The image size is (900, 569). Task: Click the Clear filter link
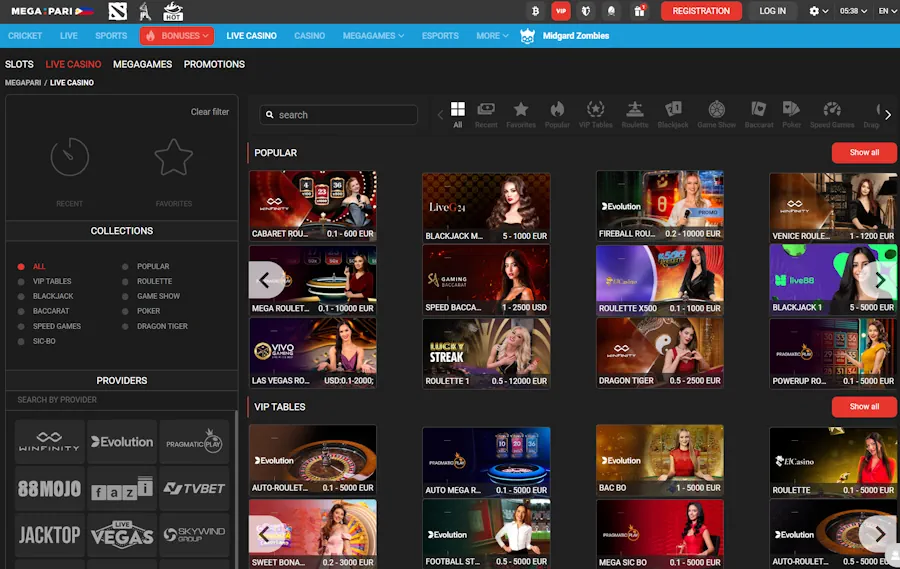click(210, 112)
